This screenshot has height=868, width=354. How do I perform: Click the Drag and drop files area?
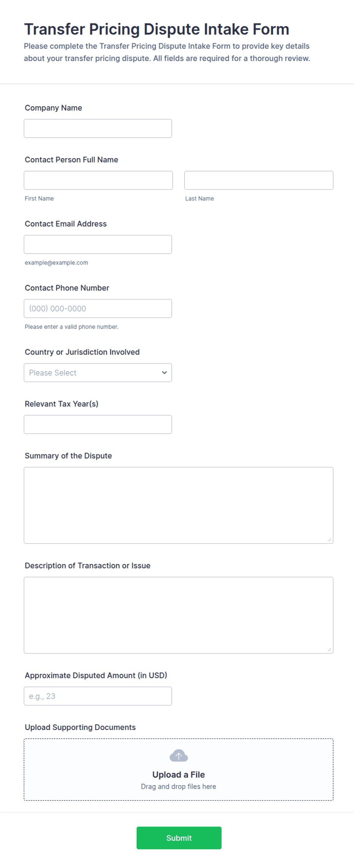coord(179,770)
